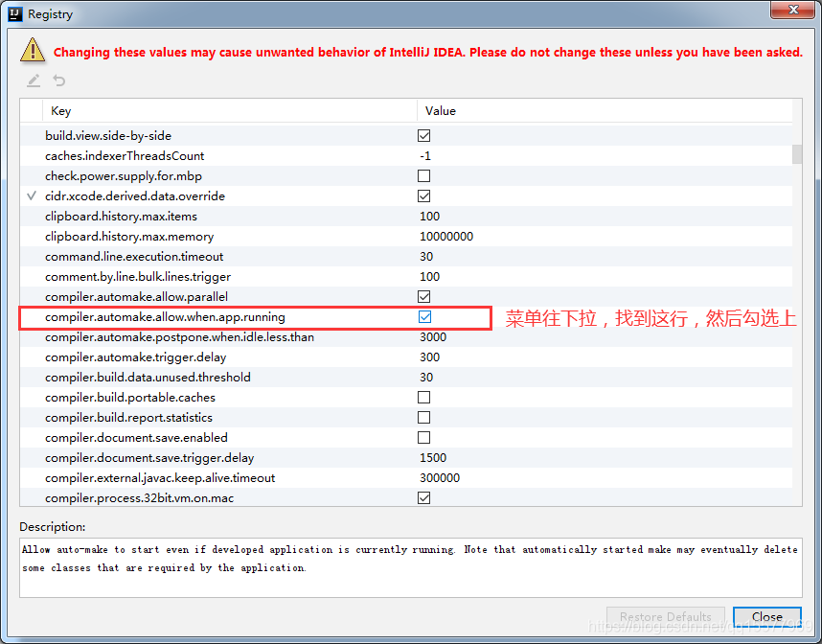Select build.view.side-by-side key text

coord(108,136)
